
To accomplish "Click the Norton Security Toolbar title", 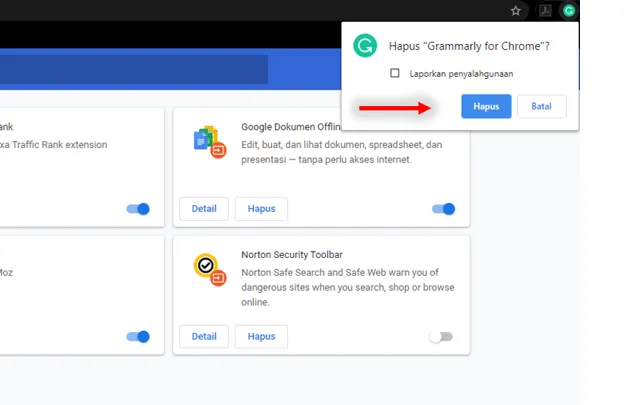I will (x=292, y=254).
